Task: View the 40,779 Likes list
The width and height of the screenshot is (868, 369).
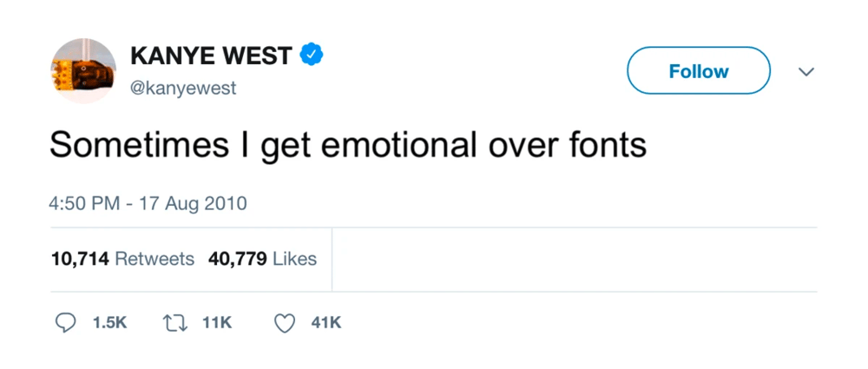Action: point(262,259)
